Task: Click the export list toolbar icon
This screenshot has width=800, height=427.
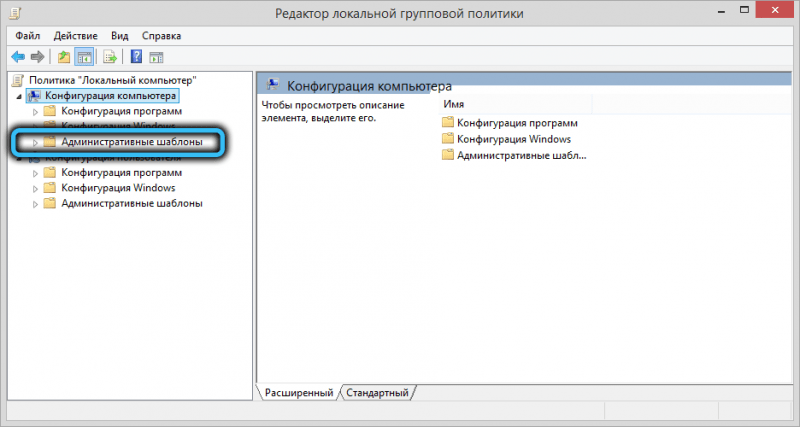Action: [x=110, y=57]
